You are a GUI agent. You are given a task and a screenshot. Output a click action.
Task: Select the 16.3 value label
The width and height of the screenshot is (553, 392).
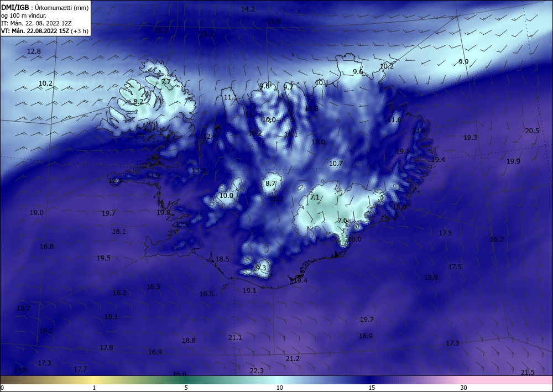pos(153,287)
